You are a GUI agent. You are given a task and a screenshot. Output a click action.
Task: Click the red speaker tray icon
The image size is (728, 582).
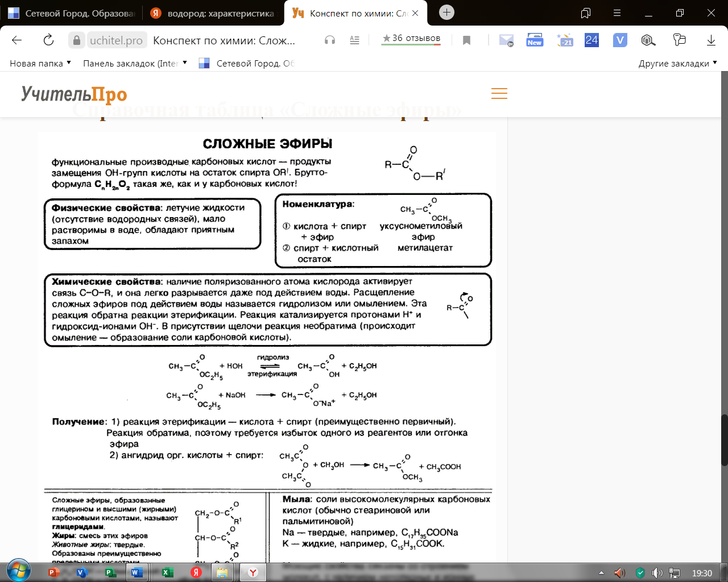pos(621,573)
